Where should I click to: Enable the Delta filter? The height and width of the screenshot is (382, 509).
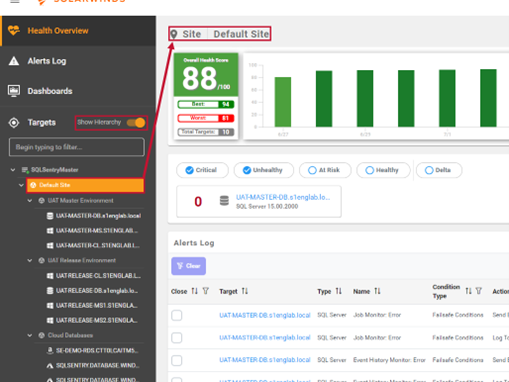(429, 170)
